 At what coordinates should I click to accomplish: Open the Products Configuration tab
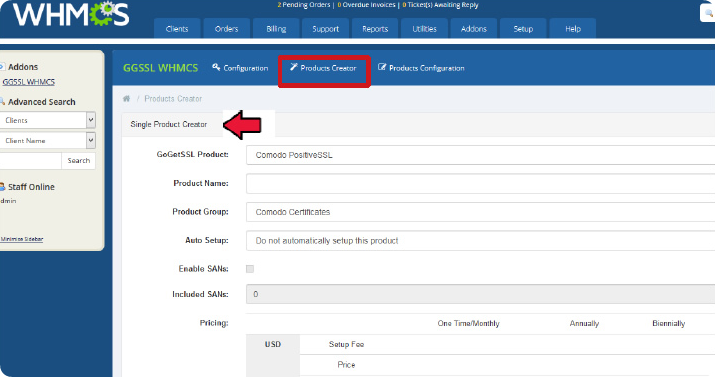(421, 68)
